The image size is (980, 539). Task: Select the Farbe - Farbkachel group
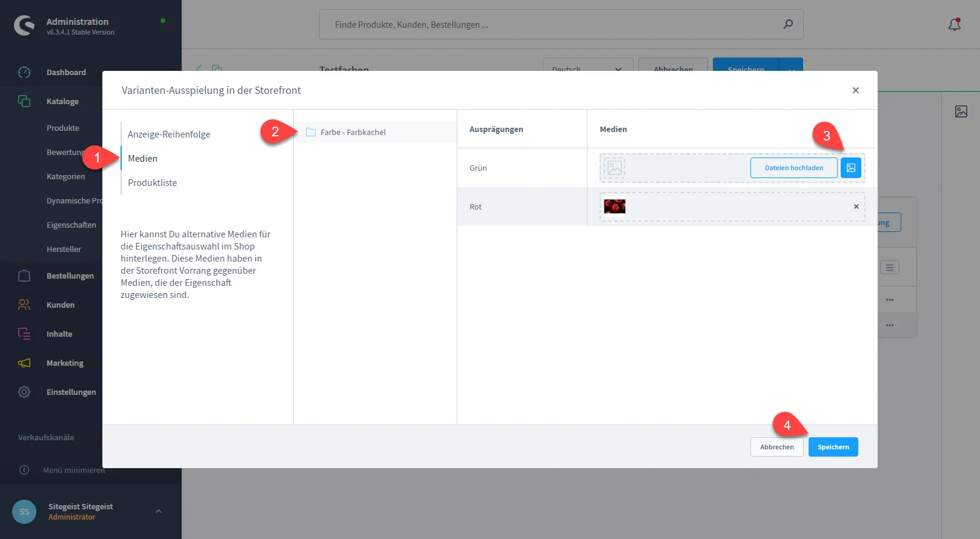[353, 132]
